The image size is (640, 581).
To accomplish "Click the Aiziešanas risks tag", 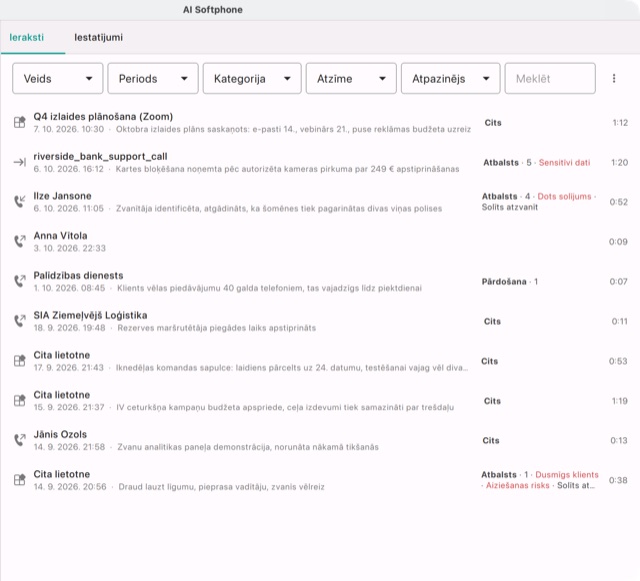I will 518,485.
